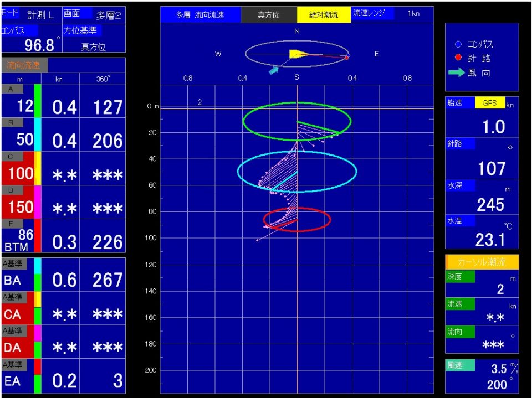Click the cursor 深度 value 2
This screenshot has width=532, height=398.
pyautogui.click(x=500, y=289)
